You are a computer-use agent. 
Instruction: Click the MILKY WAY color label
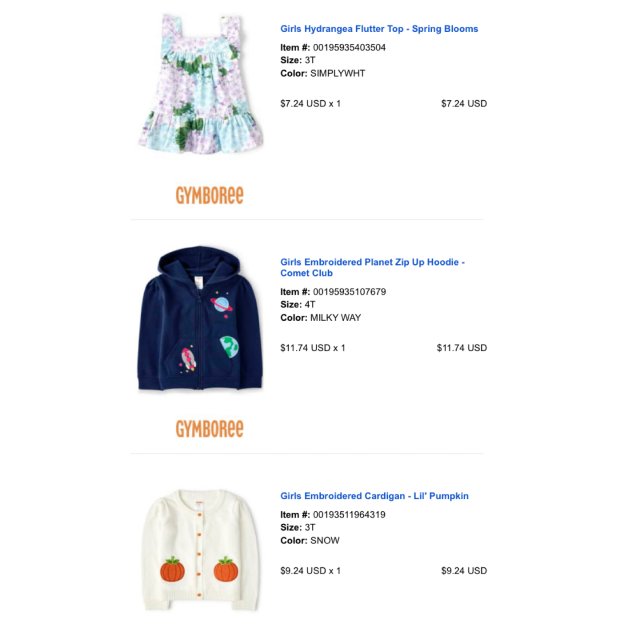point(336,318)
